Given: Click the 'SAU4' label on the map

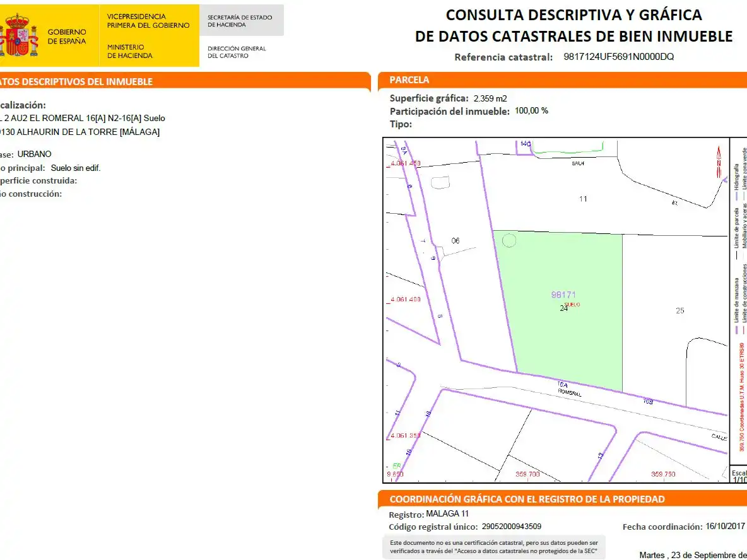Looking at the screenshot, I should click(x=578, y=163).
